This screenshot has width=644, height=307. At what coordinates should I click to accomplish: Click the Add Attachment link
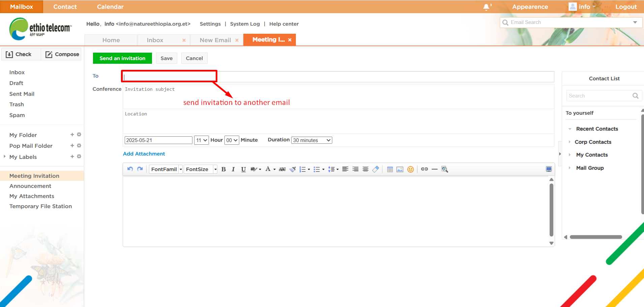click(144, 154)
